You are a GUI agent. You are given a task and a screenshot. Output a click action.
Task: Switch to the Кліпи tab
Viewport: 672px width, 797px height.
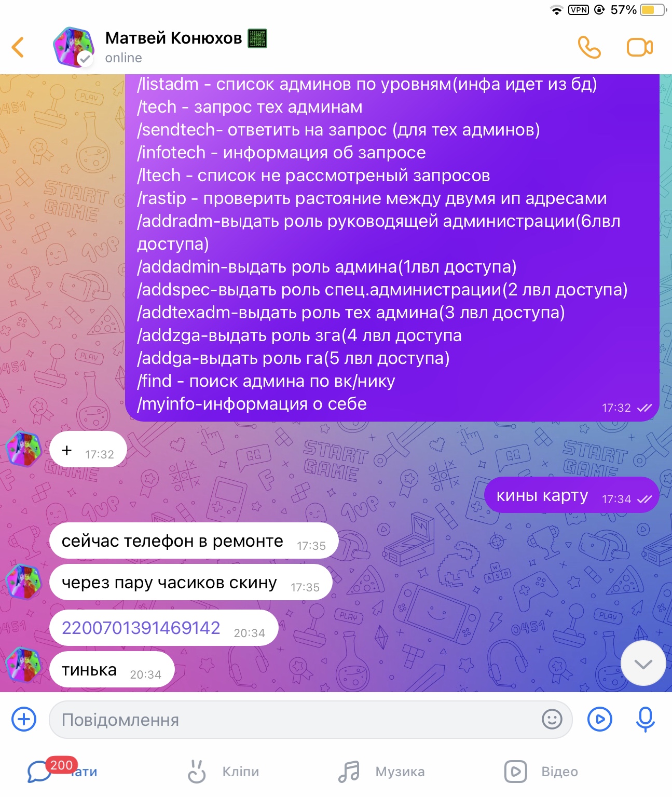click(x=223, y=772)
